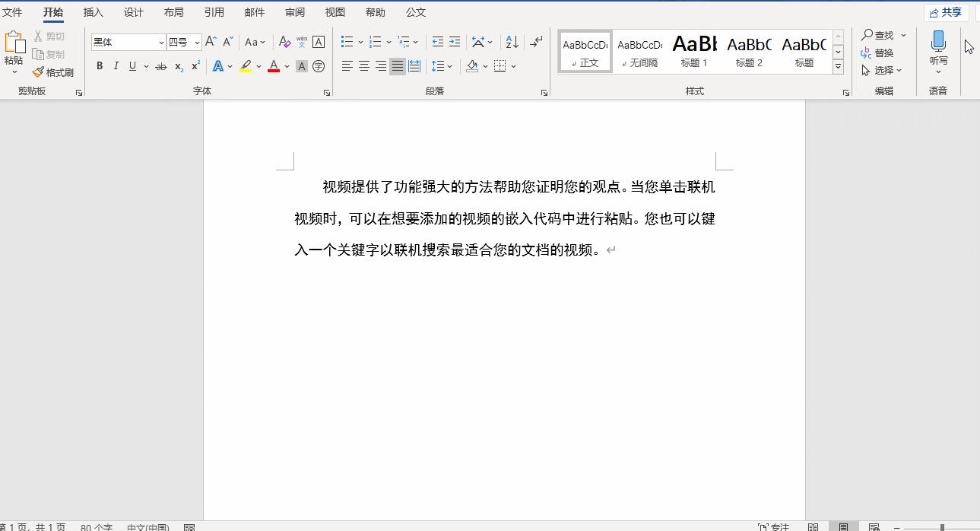Increase the paragraph indent
Image resolution: width=980 pixels, height=531 pixels.
point(455,42)
